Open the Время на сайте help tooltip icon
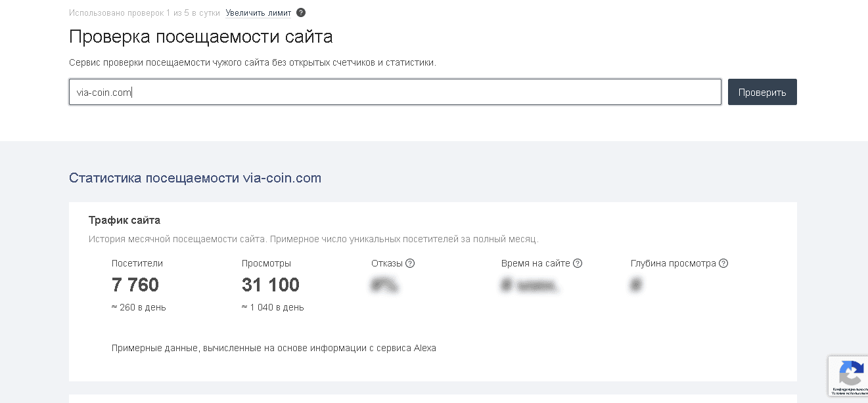The height and width of the screenshot is (403, 868). [578, 263]
